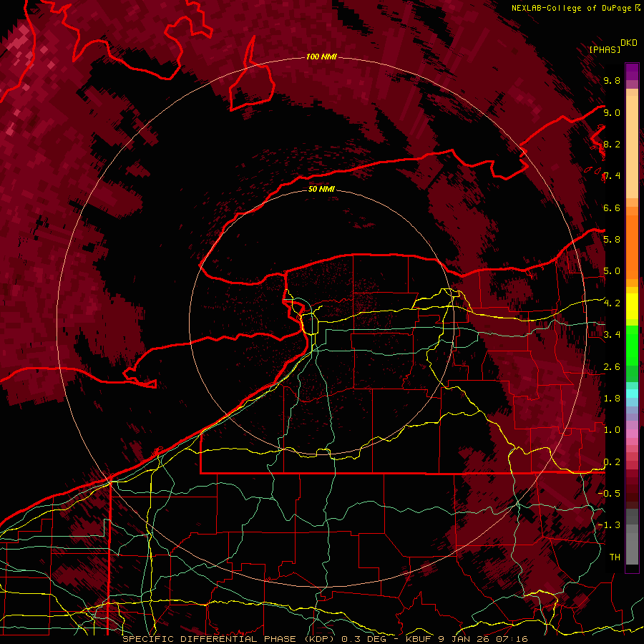
Task: Select the 8.2 scale label
Action: (x=612, y=144)
